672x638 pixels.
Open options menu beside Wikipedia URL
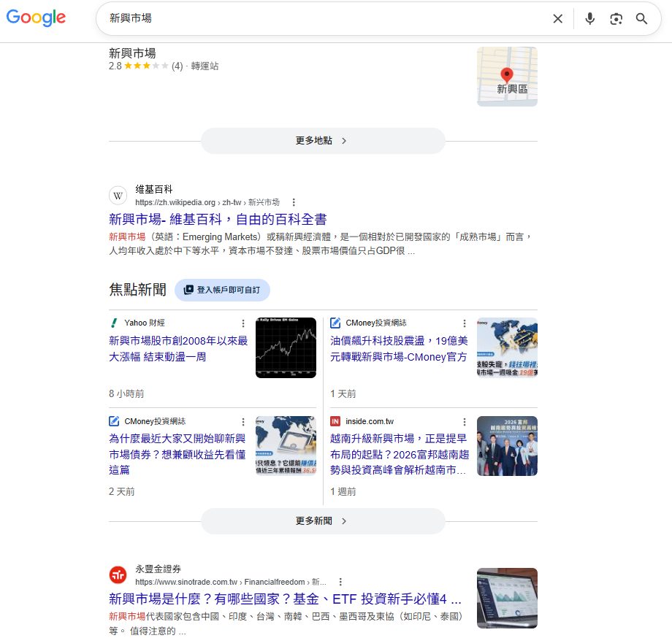pyautogui.click(x=294, y=202)
